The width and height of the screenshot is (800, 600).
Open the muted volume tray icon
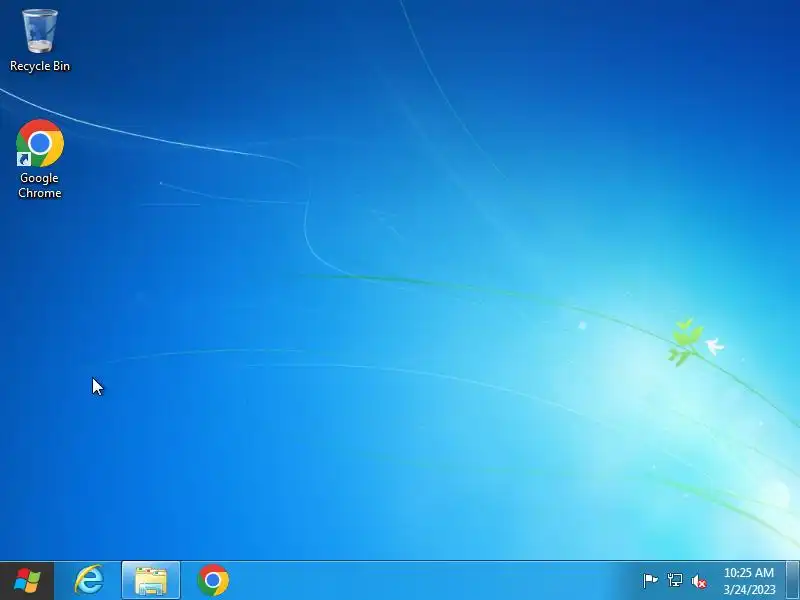coord(699,581)
